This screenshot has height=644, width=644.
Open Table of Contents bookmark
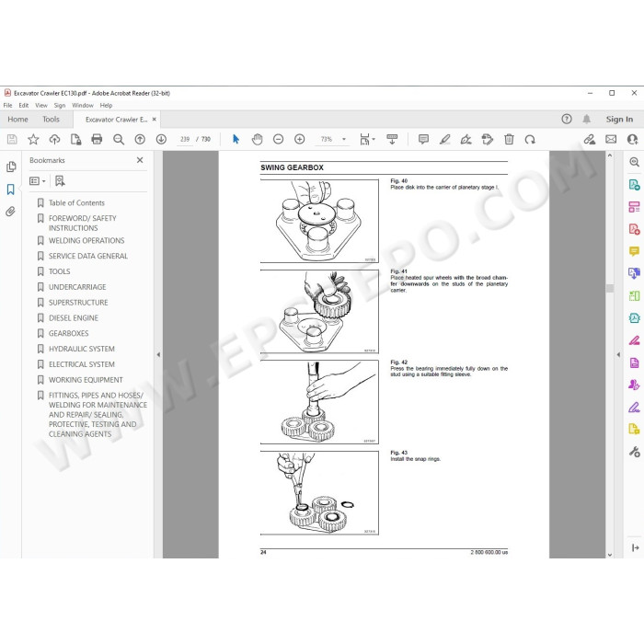click(x=76, y=203)
